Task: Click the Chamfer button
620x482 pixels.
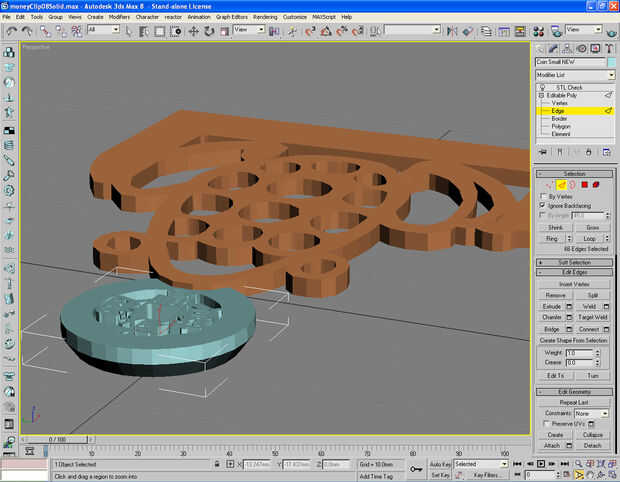Action: [x=552, y=317]
